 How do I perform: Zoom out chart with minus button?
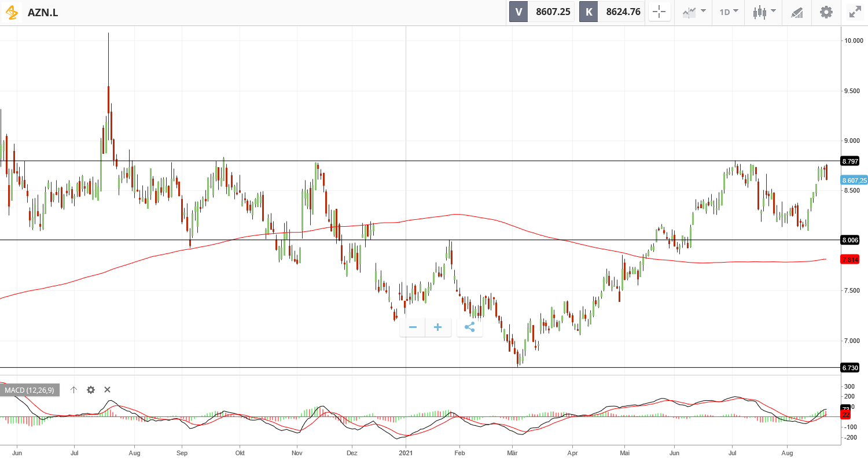pyautogui.click(x=413, y=327)
